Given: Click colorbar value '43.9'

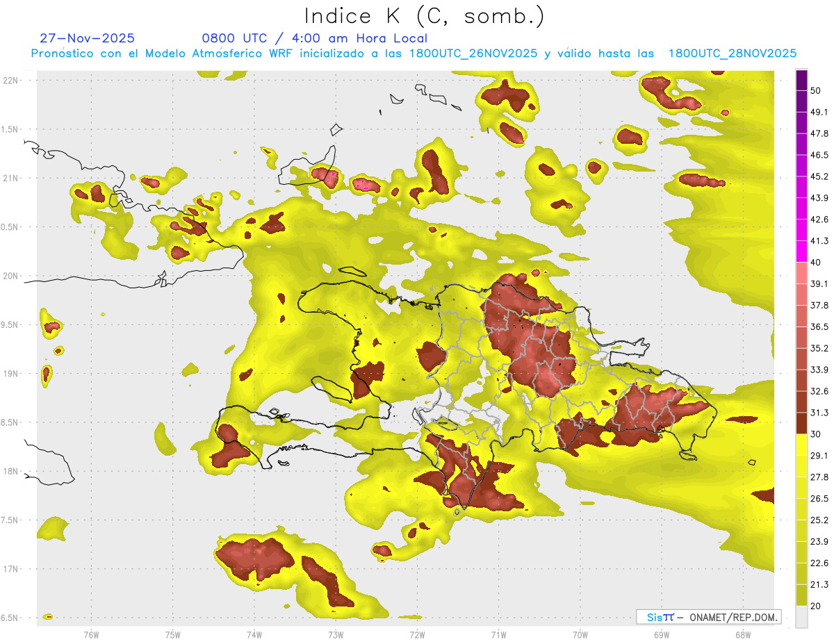Looking at the screenshot, I should [x=819, y=198].
